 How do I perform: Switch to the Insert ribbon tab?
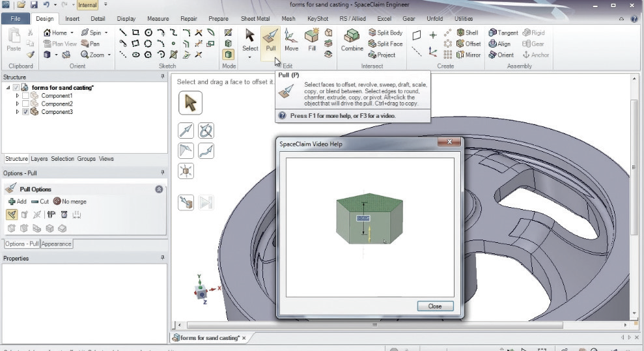(x=72, y=19)
